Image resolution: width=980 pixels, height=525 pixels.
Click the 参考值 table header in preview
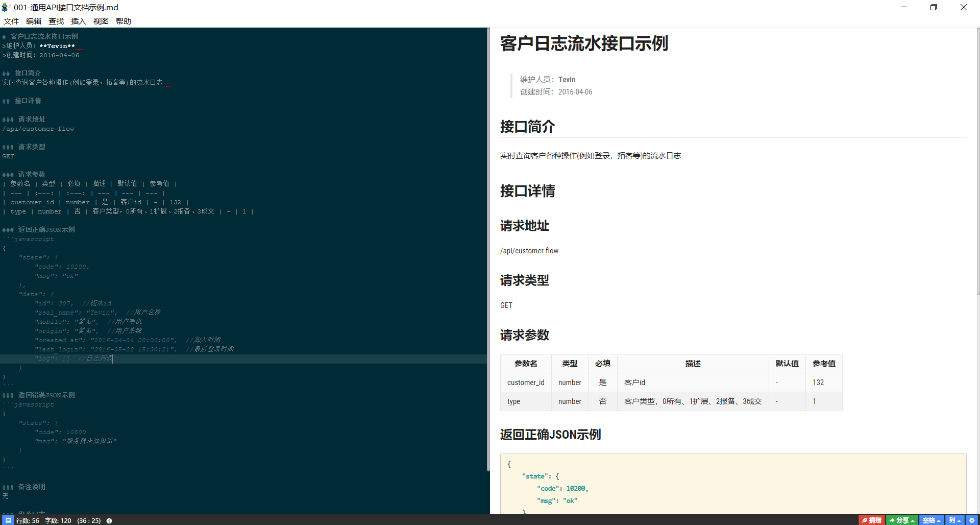824,364
